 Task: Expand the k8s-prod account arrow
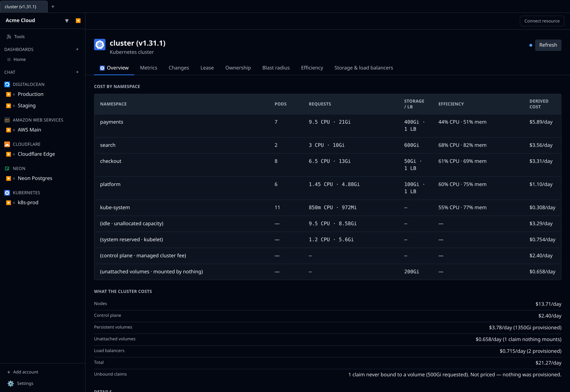coord(9,203)
